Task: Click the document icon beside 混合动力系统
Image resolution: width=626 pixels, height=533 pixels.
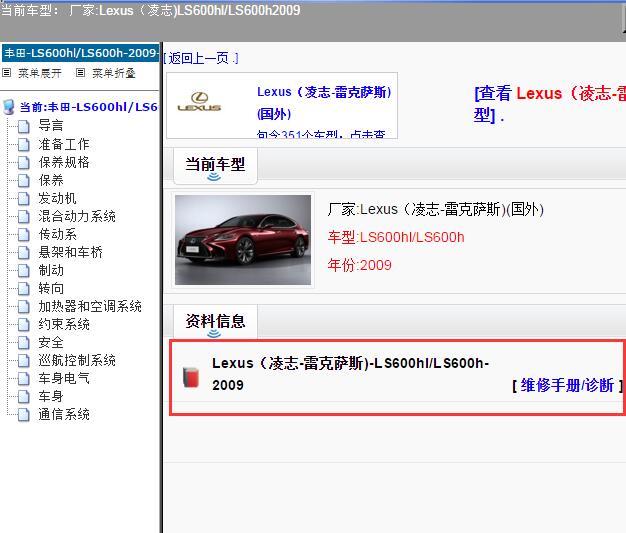Action: pos(24,216)
